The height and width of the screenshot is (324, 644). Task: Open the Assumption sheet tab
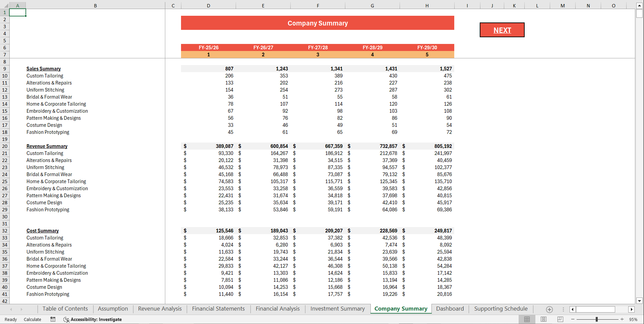pos(113,309)
